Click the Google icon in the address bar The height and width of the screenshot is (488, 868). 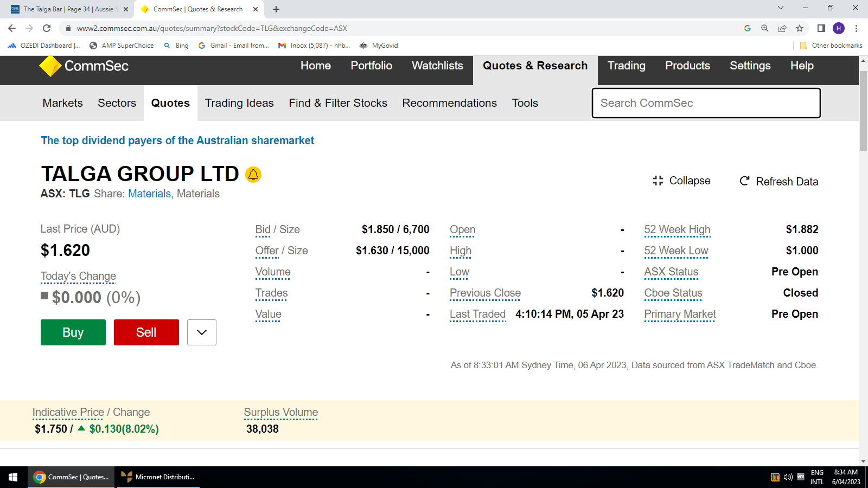point(748,28)
